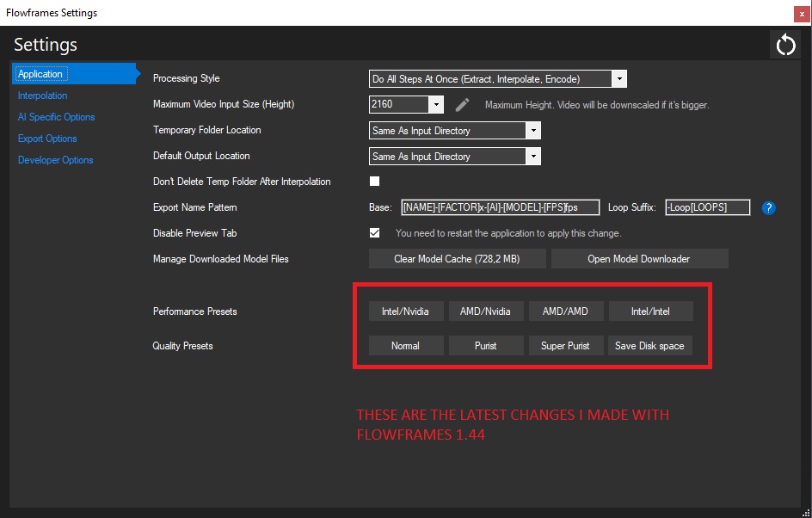The height and width of the screenshot is (518, 812).
Task: Select the Intel/Nvidia performance preset
Action: pyautogui.click(x=405, y=311)
